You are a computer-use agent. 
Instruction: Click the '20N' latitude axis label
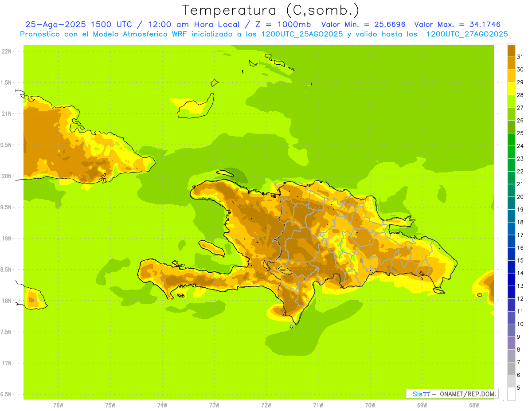tap(7, 176)
